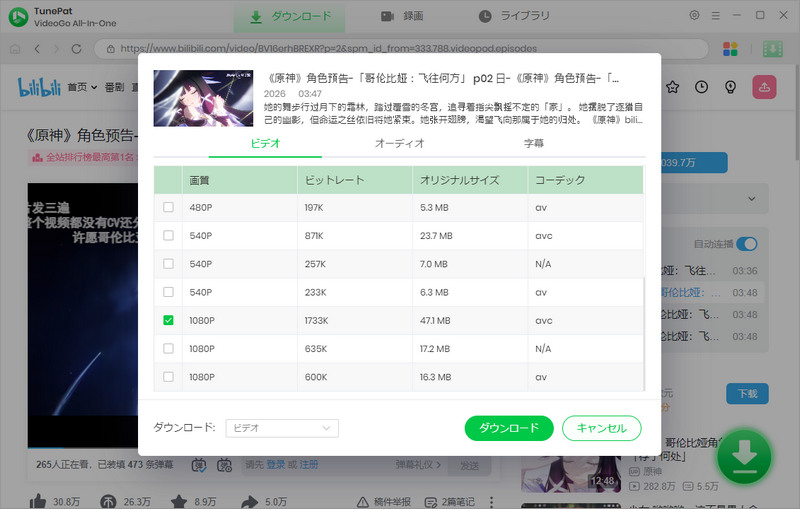This screenshot has width=800, height=509.
Task: Open bilibili favorites star icon
Action: [672, 87]
